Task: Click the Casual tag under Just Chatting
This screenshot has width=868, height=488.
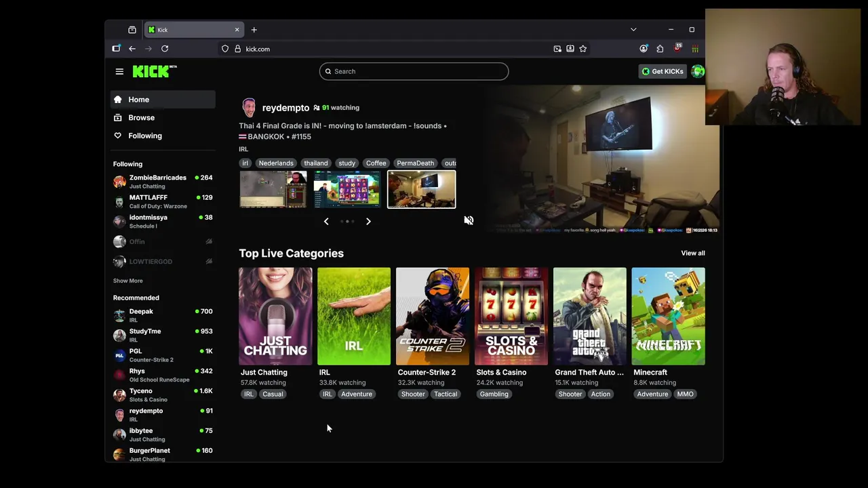Action: tap(273, 394)
